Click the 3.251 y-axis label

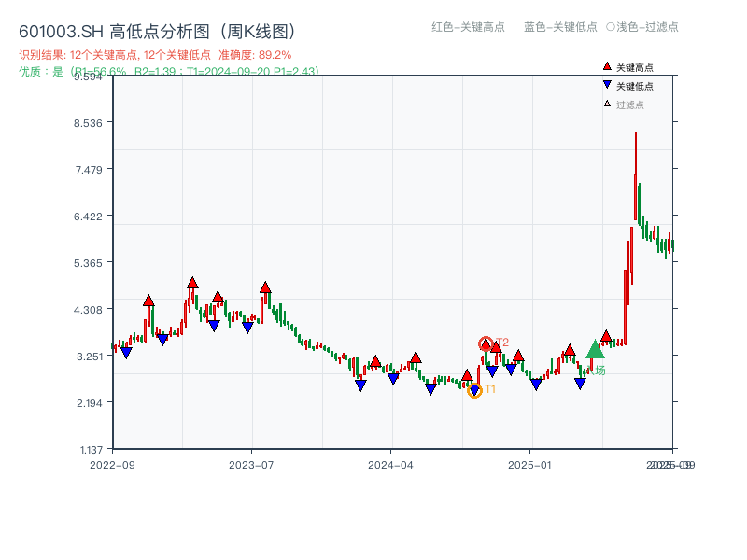90,357
